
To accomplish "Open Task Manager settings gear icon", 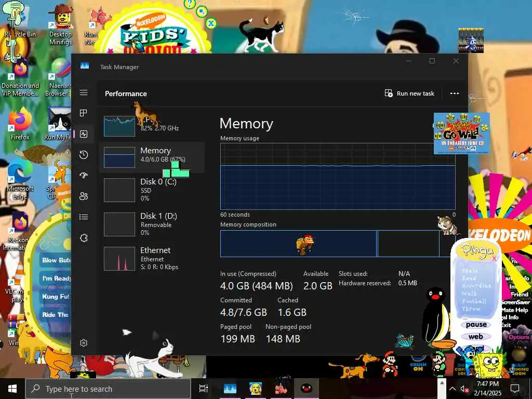I will [84, 343].
